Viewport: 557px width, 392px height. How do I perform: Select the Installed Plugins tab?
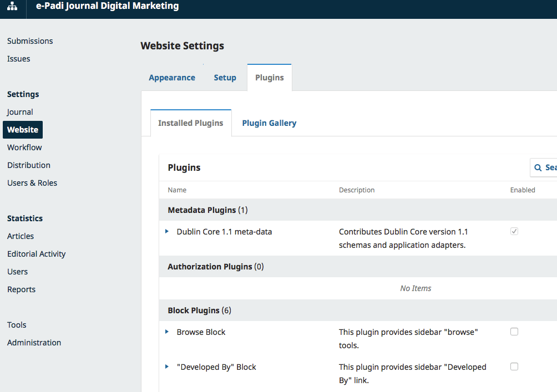(190, 123)
